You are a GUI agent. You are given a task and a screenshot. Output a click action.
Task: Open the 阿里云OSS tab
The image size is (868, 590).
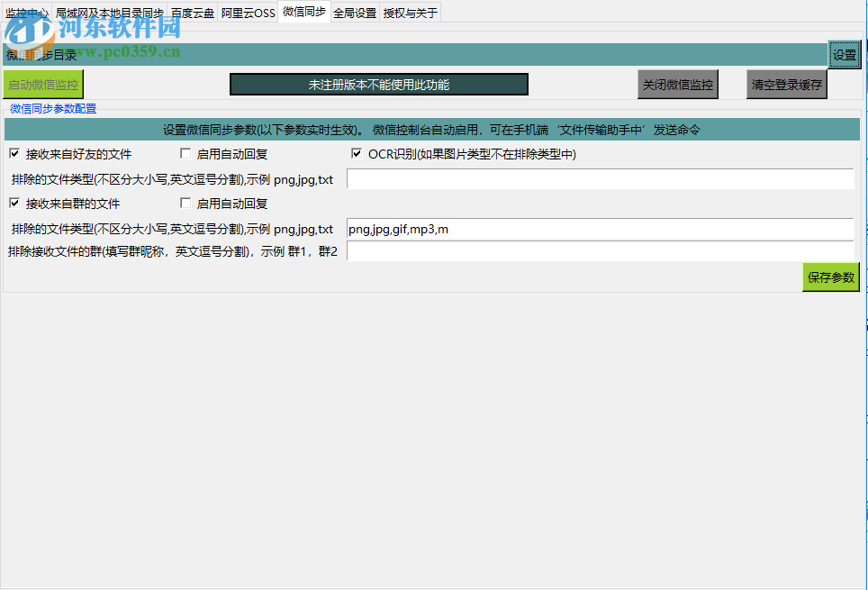[248, 13]
